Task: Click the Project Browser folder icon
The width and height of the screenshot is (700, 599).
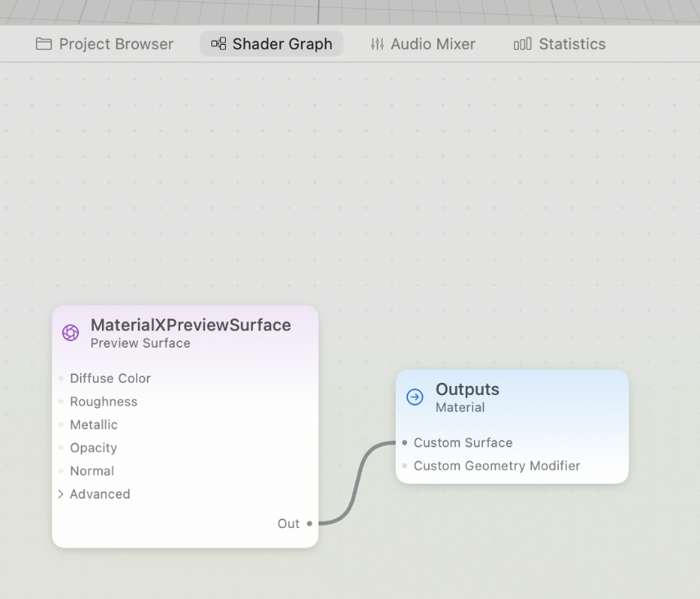Action: 44,44
